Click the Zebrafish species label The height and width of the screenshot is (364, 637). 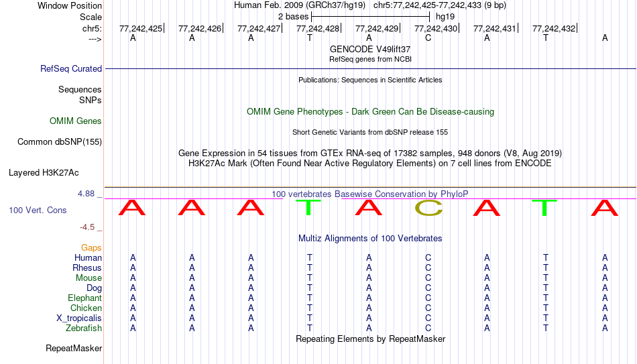click(84, 328)
